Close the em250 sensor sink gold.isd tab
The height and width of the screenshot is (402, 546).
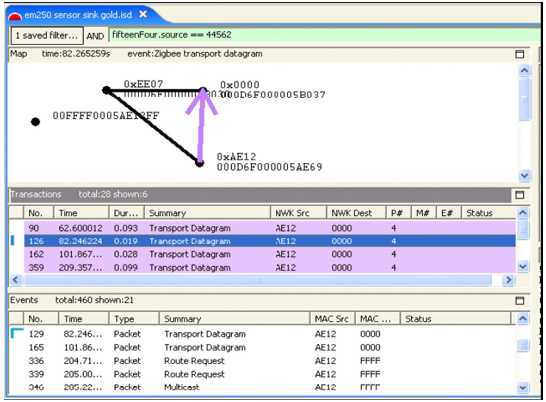(143, 14)
